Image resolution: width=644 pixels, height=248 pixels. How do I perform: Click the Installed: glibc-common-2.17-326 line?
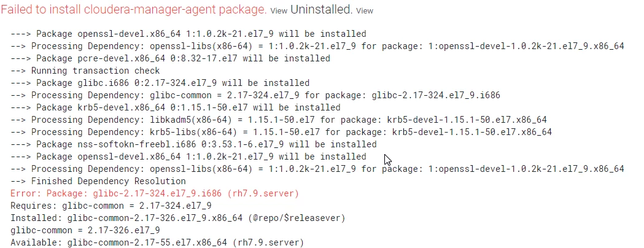[178, 218]
